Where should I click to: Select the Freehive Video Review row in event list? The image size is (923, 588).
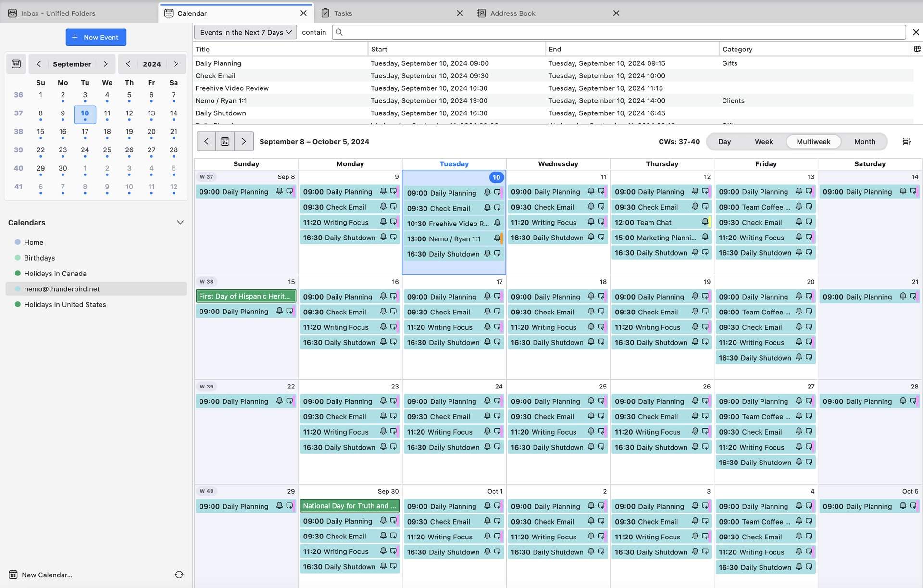tap(553, 88)
